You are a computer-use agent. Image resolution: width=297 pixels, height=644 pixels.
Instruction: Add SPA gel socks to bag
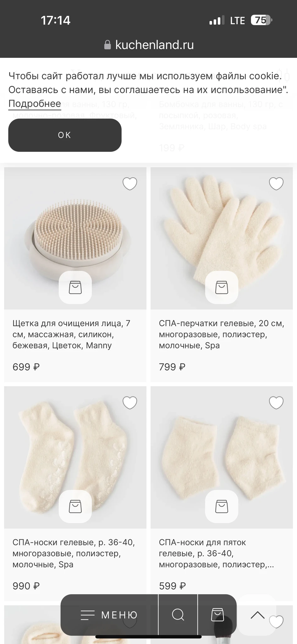click(x=75, y=506)
